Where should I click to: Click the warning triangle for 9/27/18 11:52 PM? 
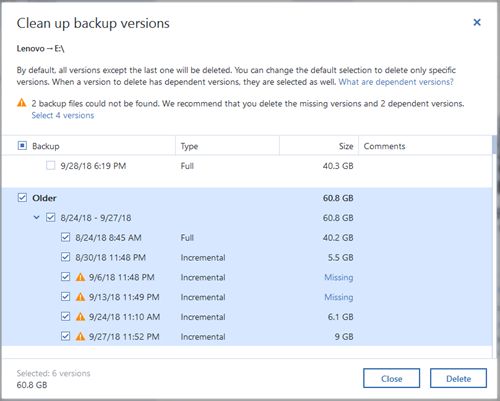tap(80, 336)
